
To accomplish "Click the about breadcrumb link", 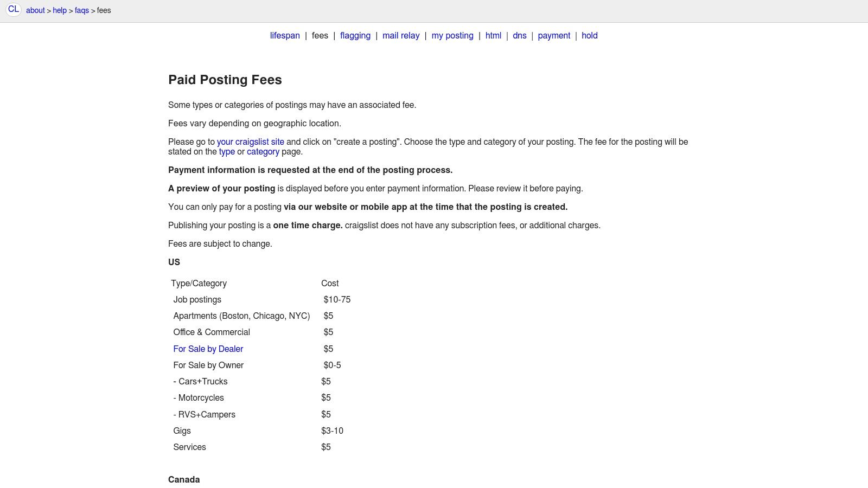I will (x=35, y=10).
